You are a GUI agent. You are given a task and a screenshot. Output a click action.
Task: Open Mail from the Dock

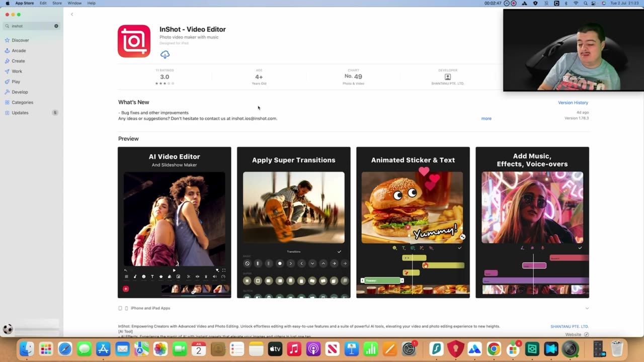coord(122,349)
